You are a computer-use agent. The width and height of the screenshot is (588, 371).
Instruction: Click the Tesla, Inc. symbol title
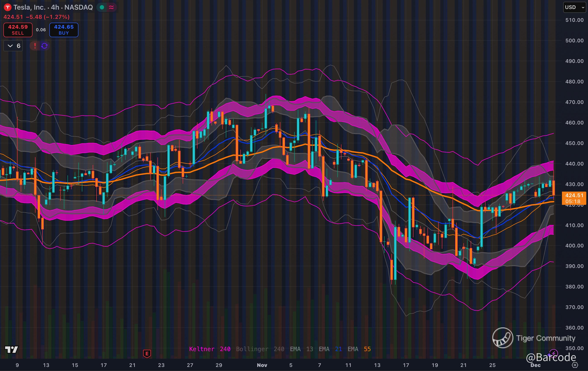29,7
